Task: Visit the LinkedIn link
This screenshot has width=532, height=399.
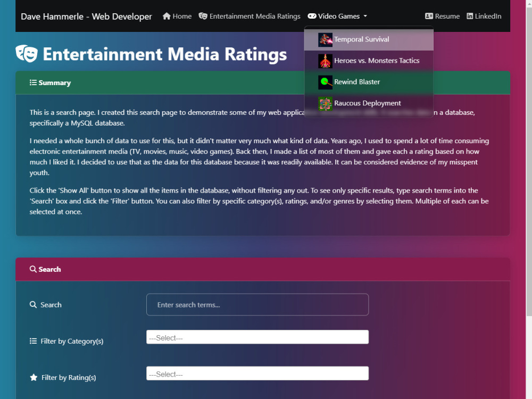Action: [x=484, y=16]
